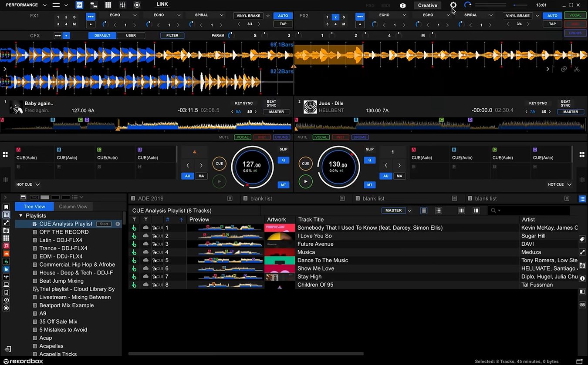
Task: Select Children Of 95 track row
Action: click(x=354, y=285)
